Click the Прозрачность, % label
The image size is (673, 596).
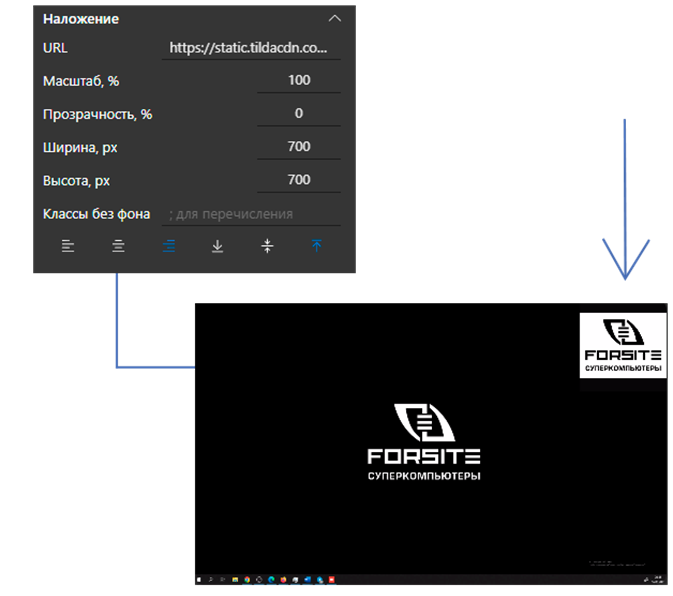[97, 114]
